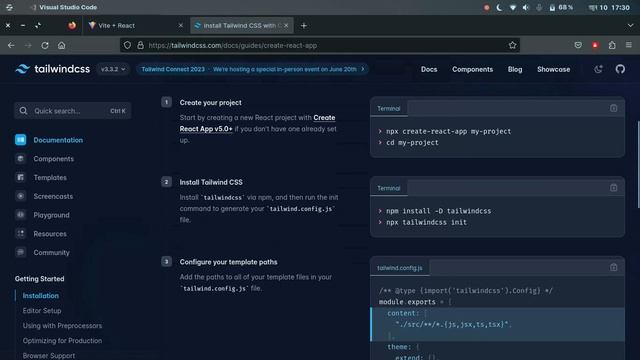Open the Pocket save icon
This screenshot has height=360, width=640.
[578, 45]
